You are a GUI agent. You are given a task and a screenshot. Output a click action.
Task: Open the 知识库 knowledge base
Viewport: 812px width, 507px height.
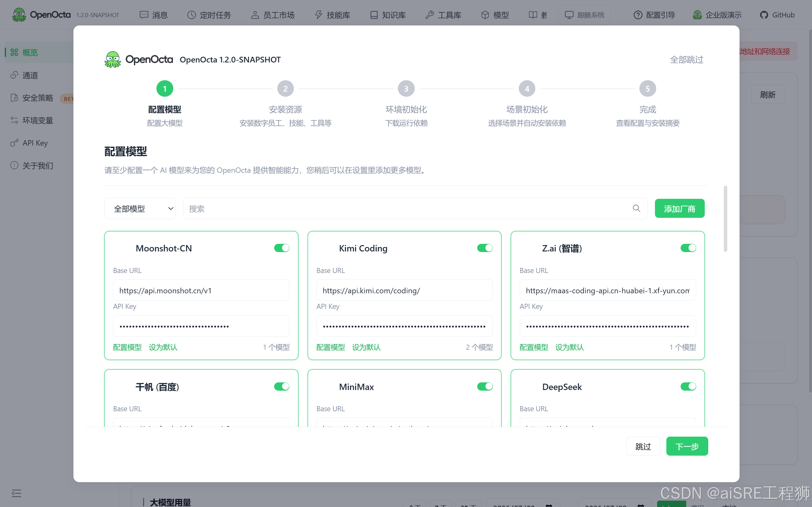tap(387, 15)
